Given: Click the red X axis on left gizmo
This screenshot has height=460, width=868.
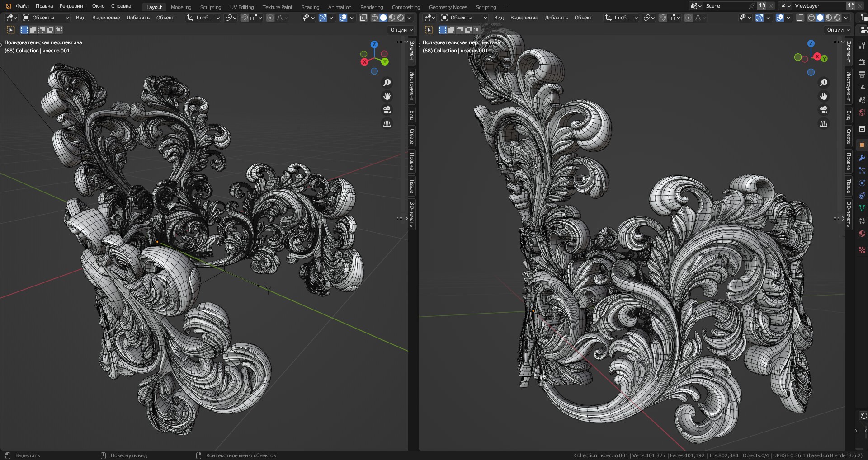Looking at the screenshot, I should [x=364, y=62].
